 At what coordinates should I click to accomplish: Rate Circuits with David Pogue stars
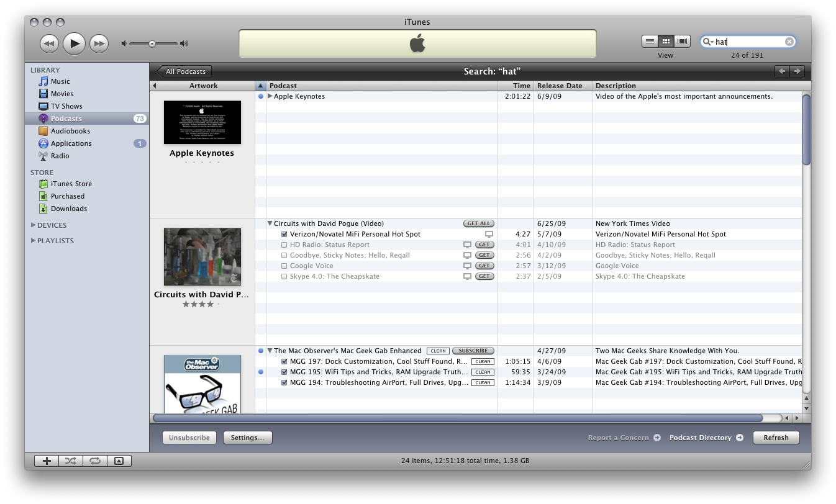pos(202,304)
